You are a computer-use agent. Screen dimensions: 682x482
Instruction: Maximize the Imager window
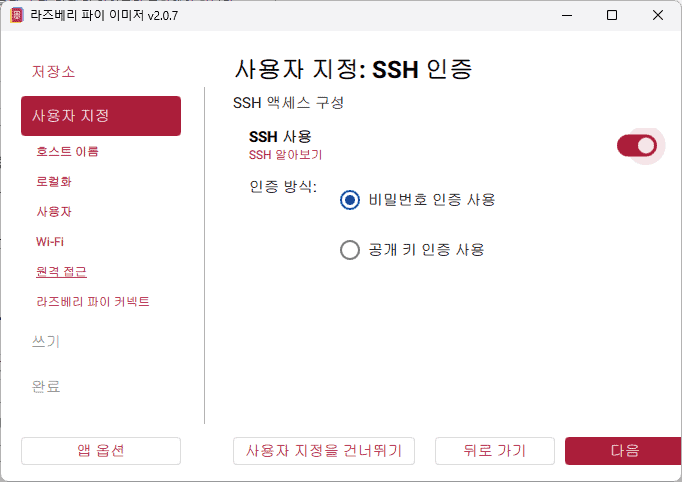[x=612, y=15]
